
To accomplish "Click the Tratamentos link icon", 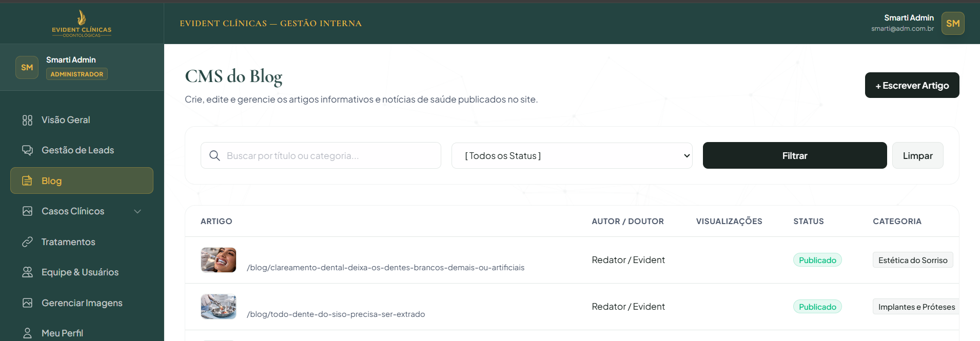I will 27,242.
